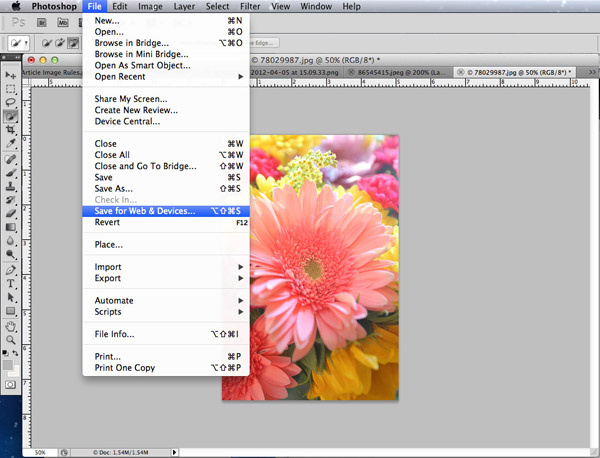Select the Move tool
Screen dimensions: 600x458
click(x=10, y=76)
